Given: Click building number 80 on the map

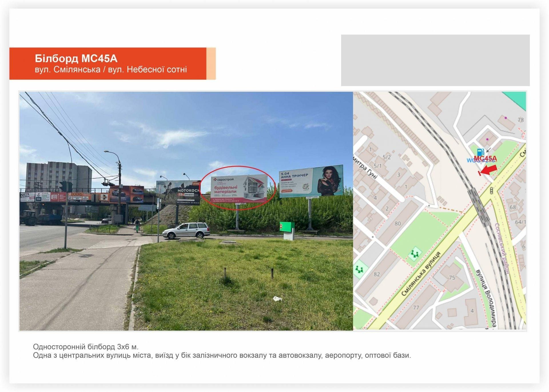Looking at the screenshot, I should tap(398, 224).
